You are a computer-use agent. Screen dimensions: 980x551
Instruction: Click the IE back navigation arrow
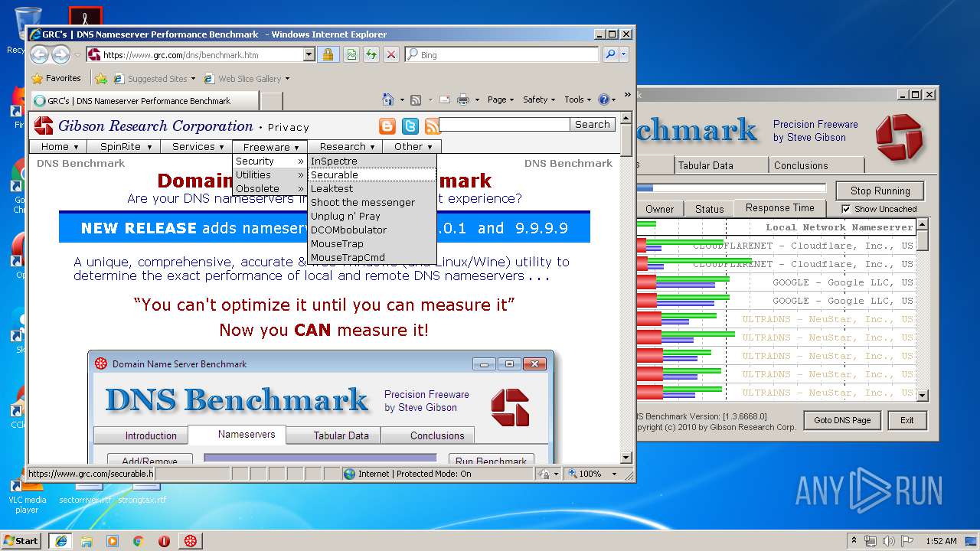tap(40, 54)
